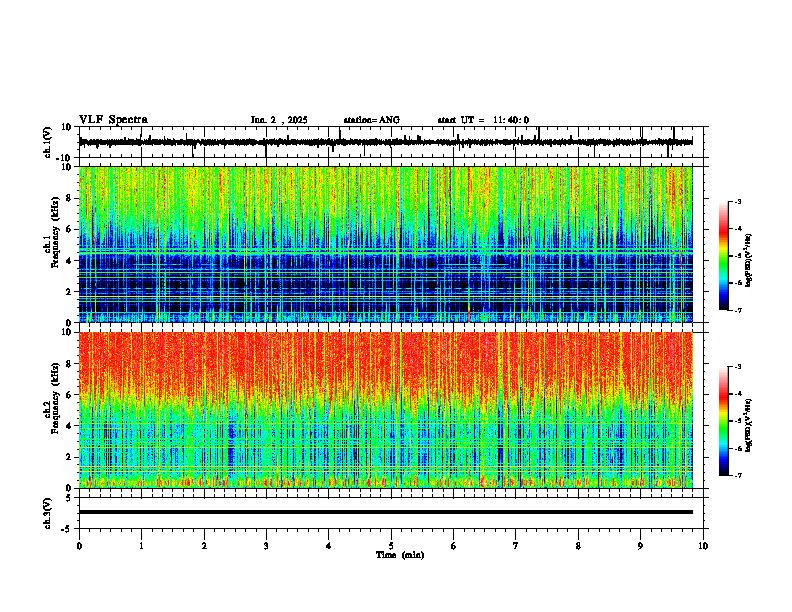Click the "2" kHz tick on ch.2 axis
This screenshot has height=612, width=792.
[70, 457]
